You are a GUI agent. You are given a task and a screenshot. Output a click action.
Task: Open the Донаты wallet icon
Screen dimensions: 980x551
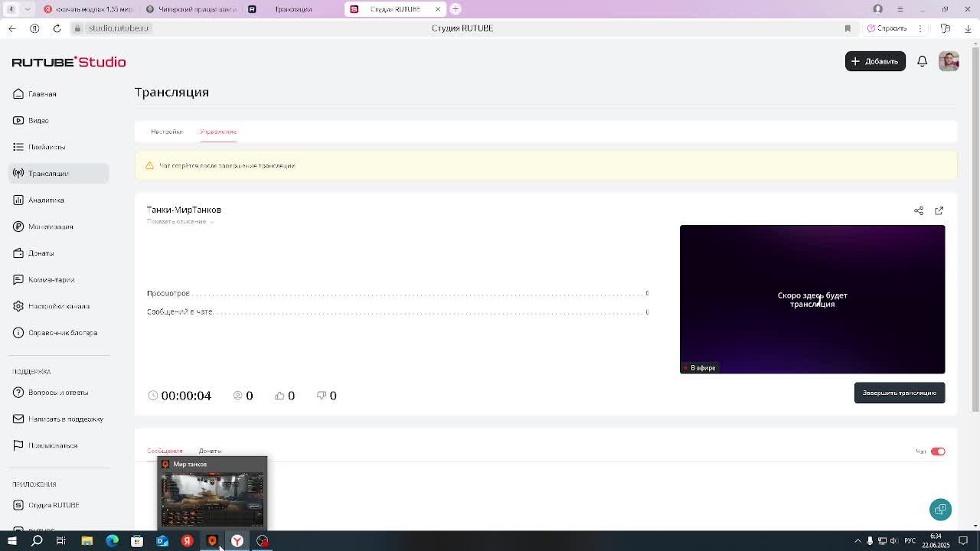tap(18, 253)
